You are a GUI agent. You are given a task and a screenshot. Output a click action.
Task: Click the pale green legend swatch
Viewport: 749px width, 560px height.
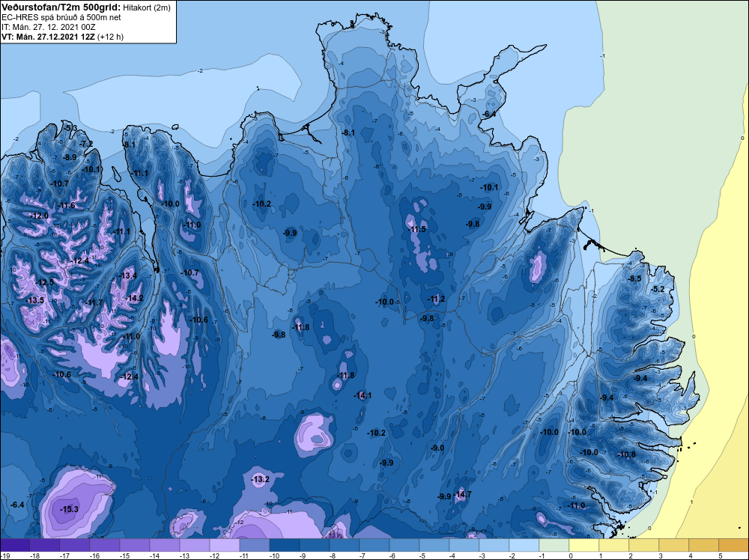[554, 545]
